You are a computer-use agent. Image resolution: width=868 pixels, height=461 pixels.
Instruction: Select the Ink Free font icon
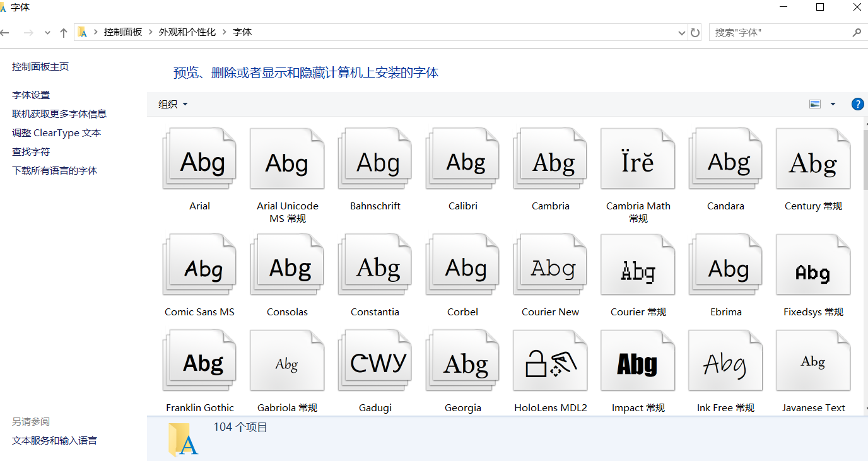click(725, 362)
